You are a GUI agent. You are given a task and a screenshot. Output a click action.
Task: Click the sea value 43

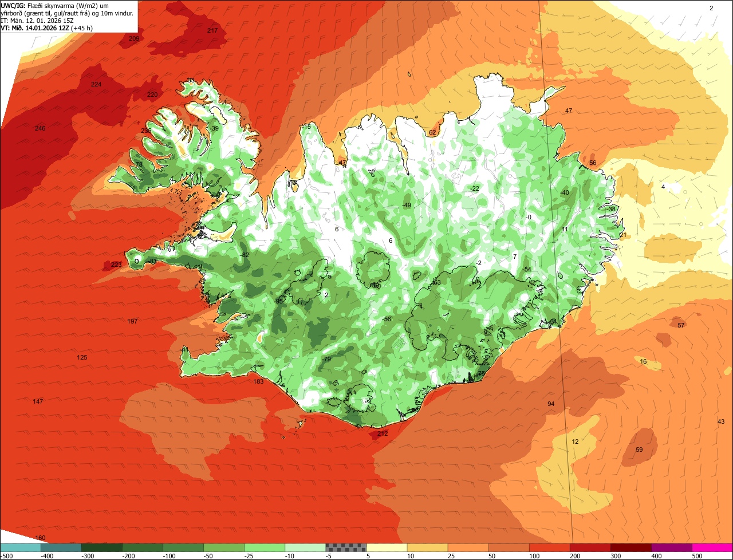click(x=720, y=421)
